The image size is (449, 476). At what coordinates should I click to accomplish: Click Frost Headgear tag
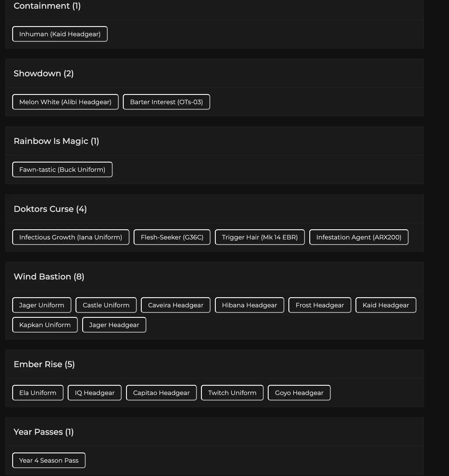320,305
